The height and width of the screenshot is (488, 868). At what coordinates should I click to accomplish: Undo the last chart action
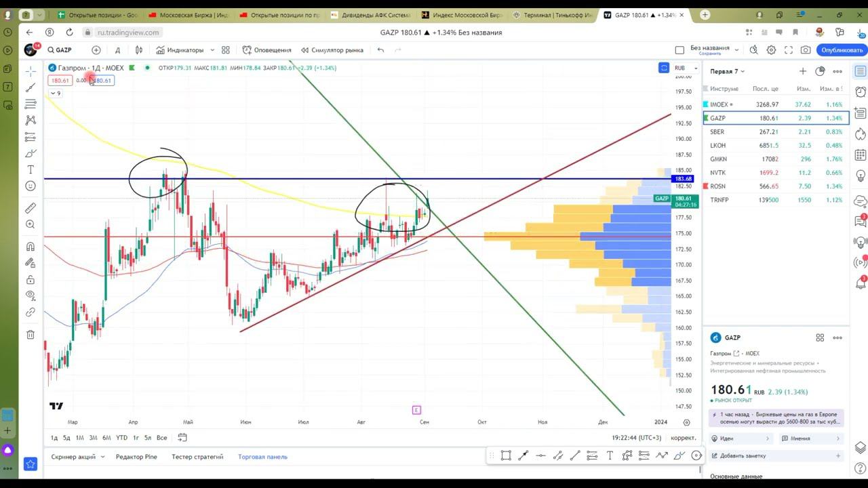click(380, 50)
